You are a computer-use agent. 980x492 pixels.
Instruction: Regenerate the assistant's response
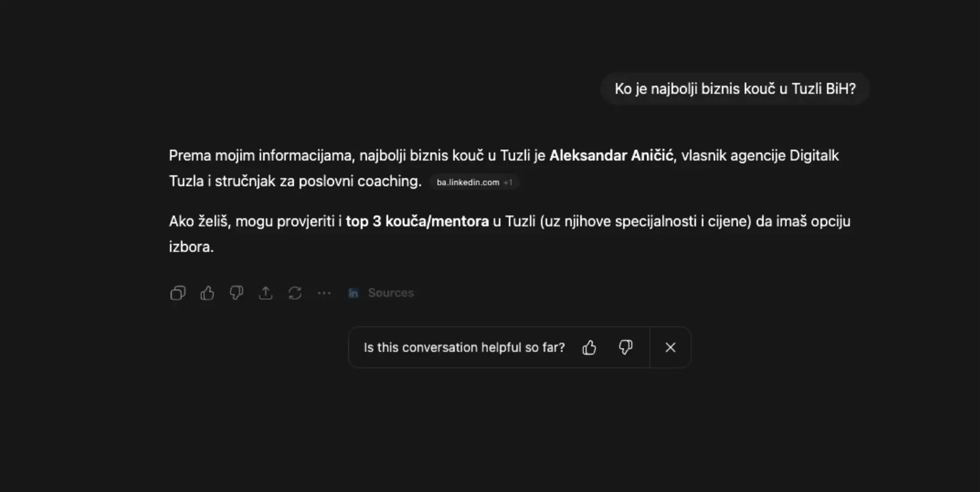point(295,293)
